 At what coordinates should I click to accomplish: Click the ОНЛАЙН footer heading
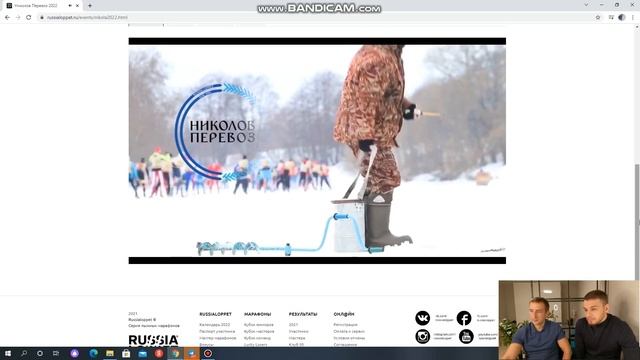344,314
